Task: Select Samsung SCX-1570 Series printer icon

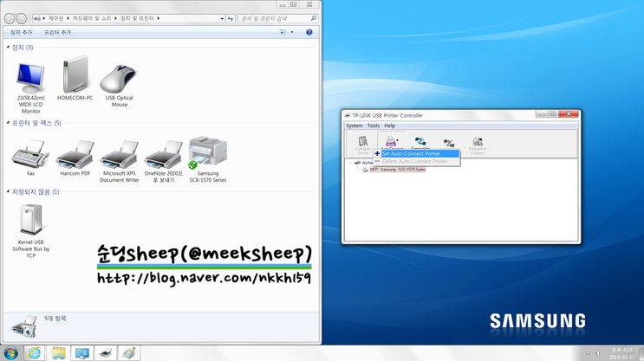Action: coord(208,159)
